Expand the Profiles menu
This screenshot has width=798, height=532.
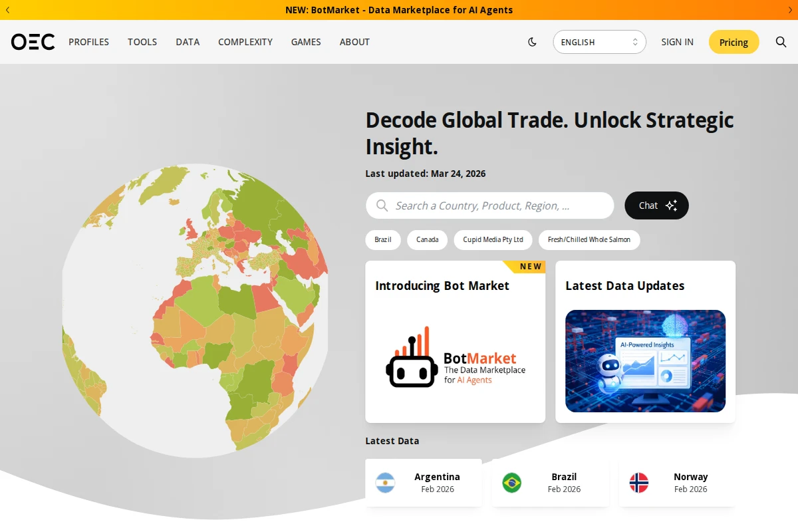pyautogui.click(x=88, y=42)
